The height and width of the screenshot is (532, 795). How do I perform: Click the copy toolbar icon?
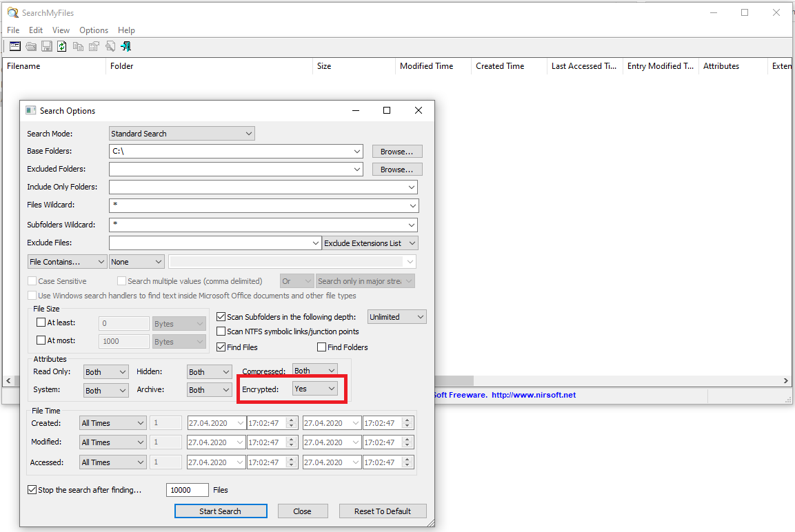click(78, 46)
